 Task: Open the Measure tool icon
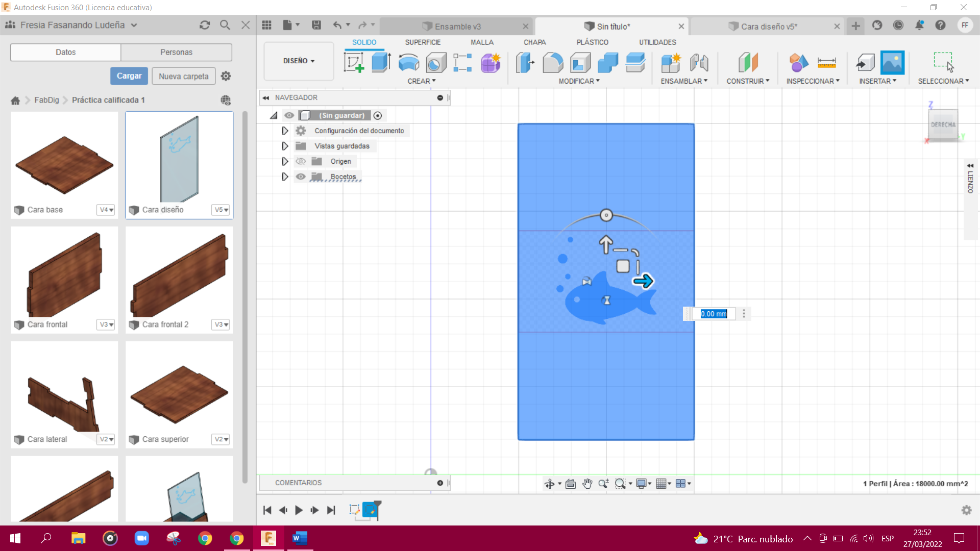(x=826, y=63)
